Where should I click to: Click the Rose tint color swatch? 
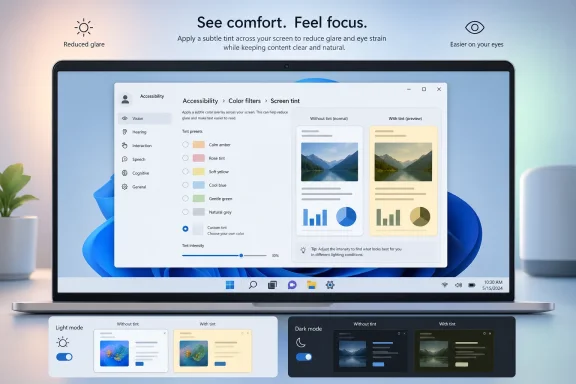(199, 158)
